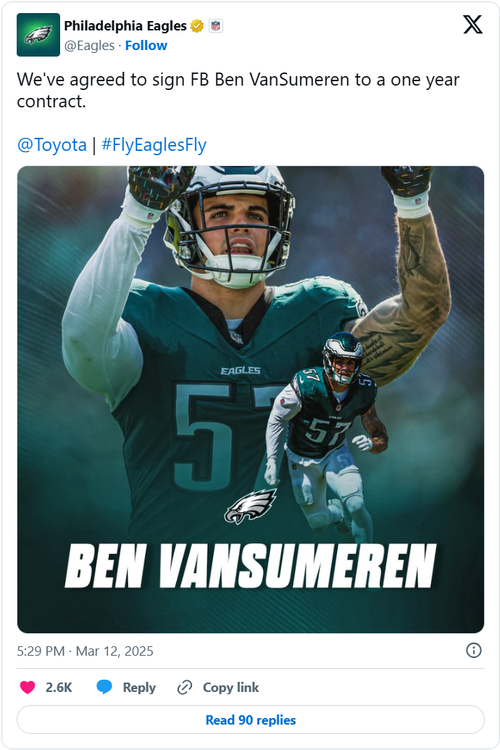Open the #FlyEaglesFly hashtag
The height and width of the screenshot is (750, 500).
(154, 144)
